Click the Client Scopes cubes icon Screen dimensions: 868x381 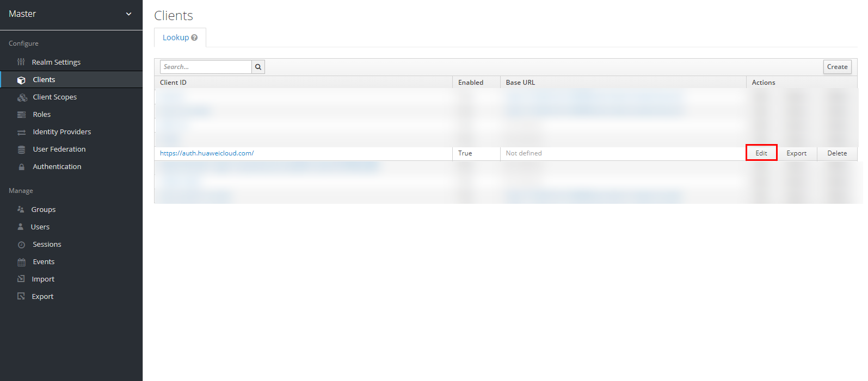pos(22,97)
